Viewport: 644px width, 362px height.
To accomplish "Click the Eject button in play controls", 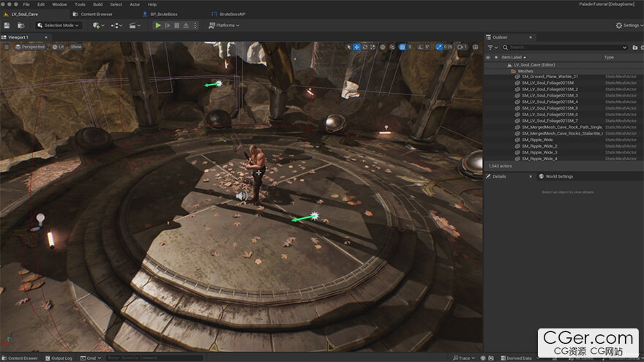I will pyautogui.click(x=186, y=26).
